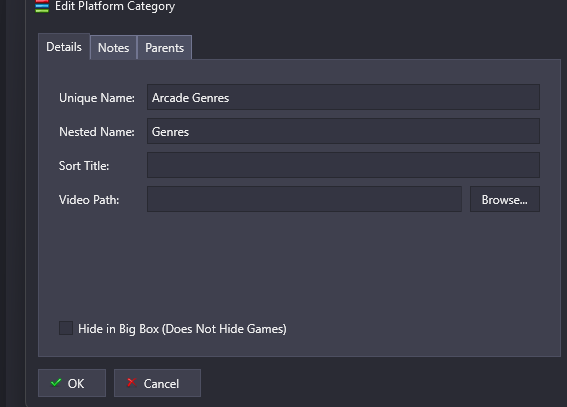567x407 pixels.
Task: Click the Unique Name label
Action: pyautogui.click(x=97, y=98)
